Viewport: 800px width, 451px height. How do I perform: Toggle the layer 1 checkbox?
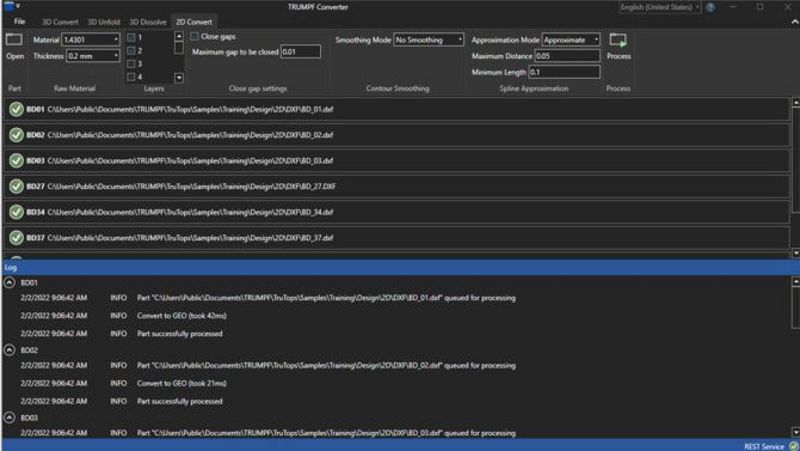[132, 37]
